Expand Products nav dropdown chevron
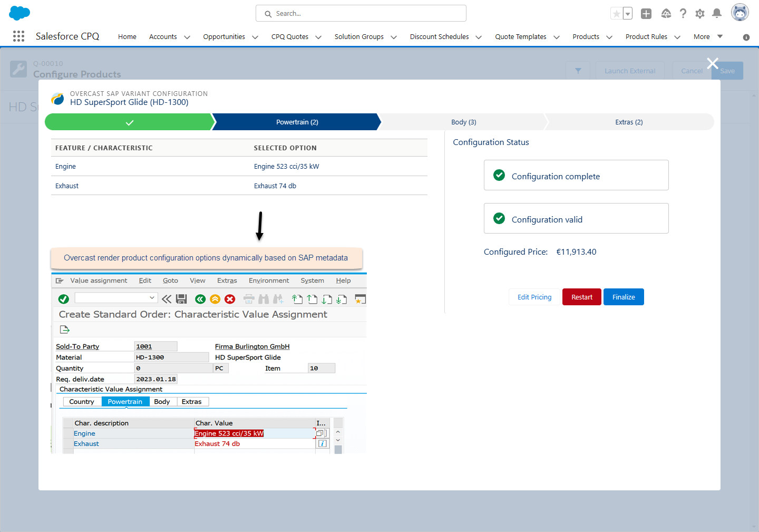The height and width of the screenshot is (532, 759). pyautogui.click(x=609, y=37)
